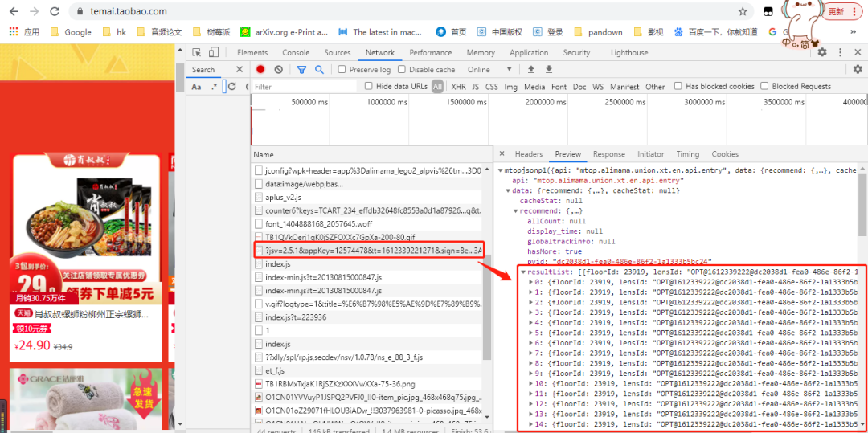
Task: Click the red record network log icon
Action: coord(260,70)
